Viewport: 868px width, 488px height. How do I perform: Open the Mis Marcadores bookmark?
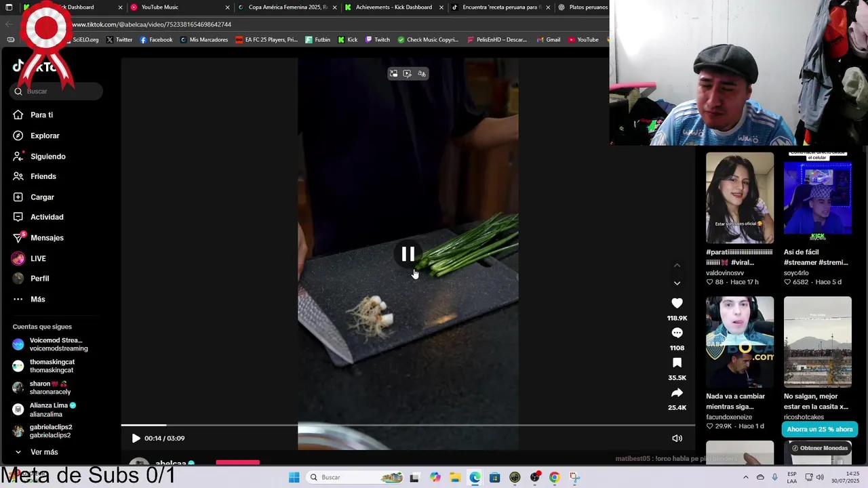204,40
